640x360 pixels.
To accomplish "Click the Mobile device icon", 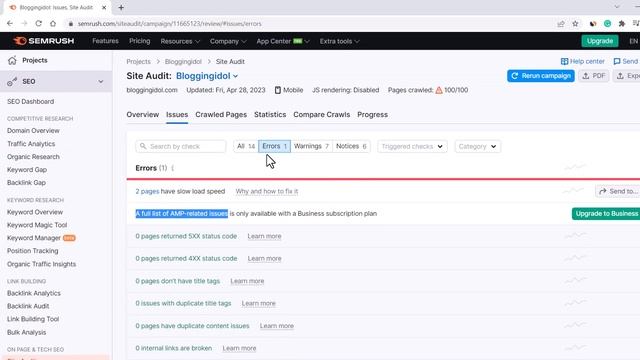I will click(278, 90).
